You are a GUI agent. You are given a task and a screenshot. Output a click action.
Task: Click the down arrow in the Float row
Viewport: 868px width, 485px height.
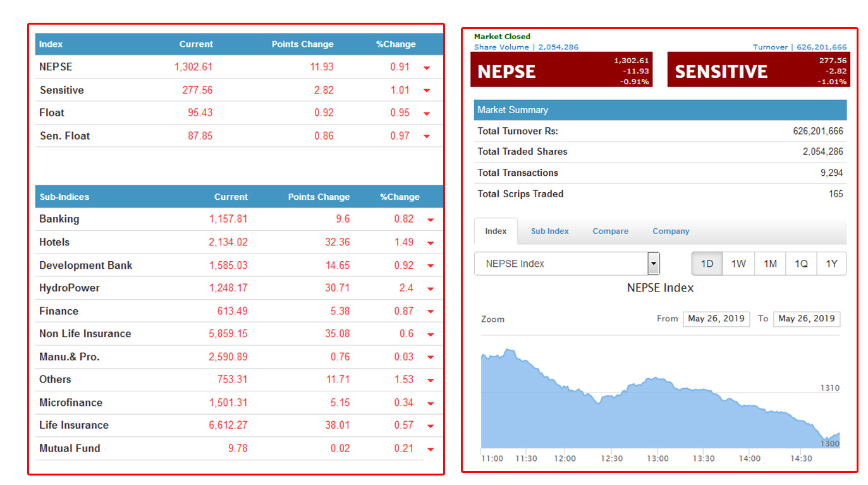427,114
